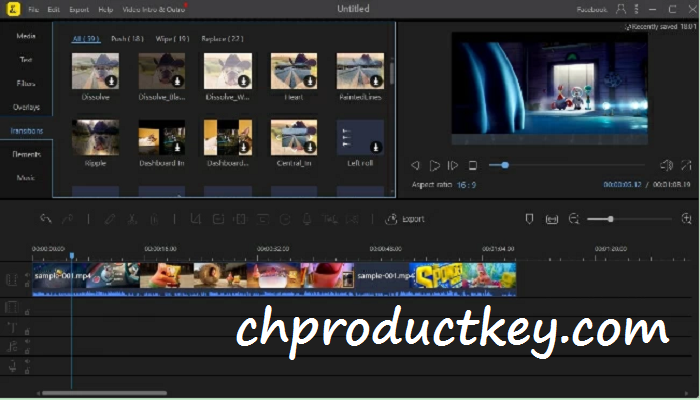Open Video Intro & Outro menu item
This screenshot has width=700, height=400.
click(154, 9)
